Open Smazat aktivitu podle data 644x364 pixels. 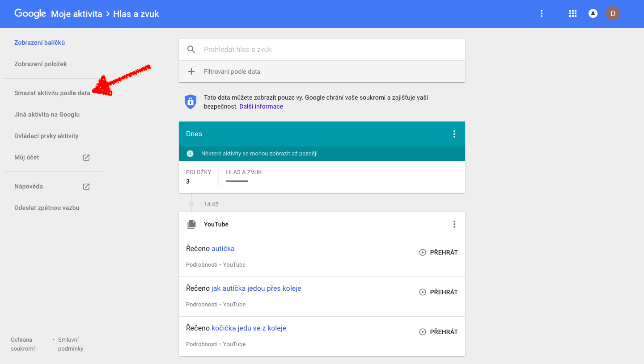coord(52,93)
